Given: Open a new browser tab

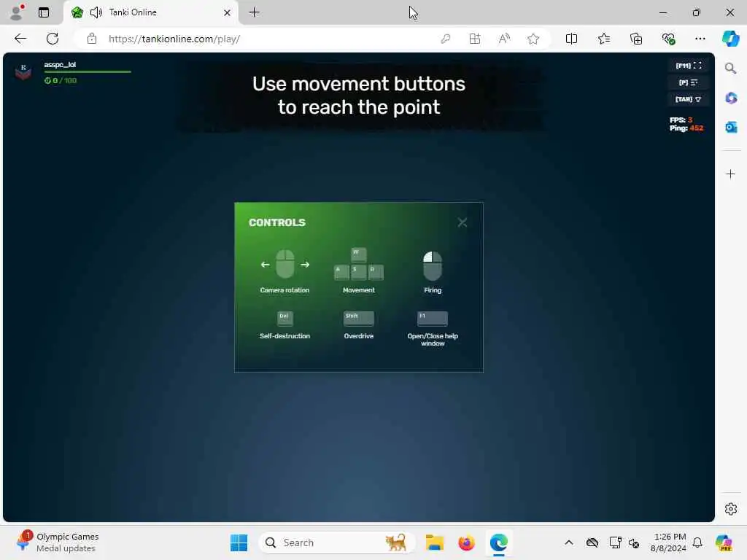Looking at the screenshot, I should click(255, 12).
